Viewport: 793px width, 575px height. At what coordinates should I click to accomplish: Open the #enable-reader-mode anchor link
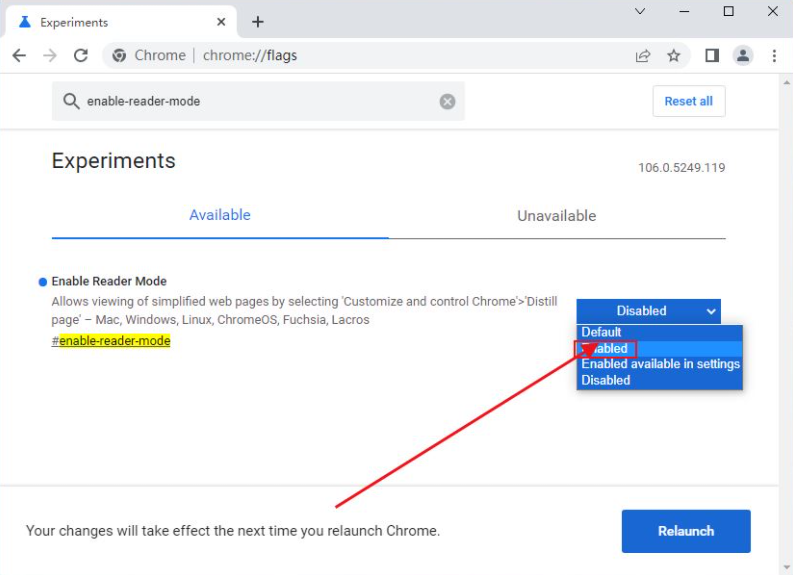[111, 341]
